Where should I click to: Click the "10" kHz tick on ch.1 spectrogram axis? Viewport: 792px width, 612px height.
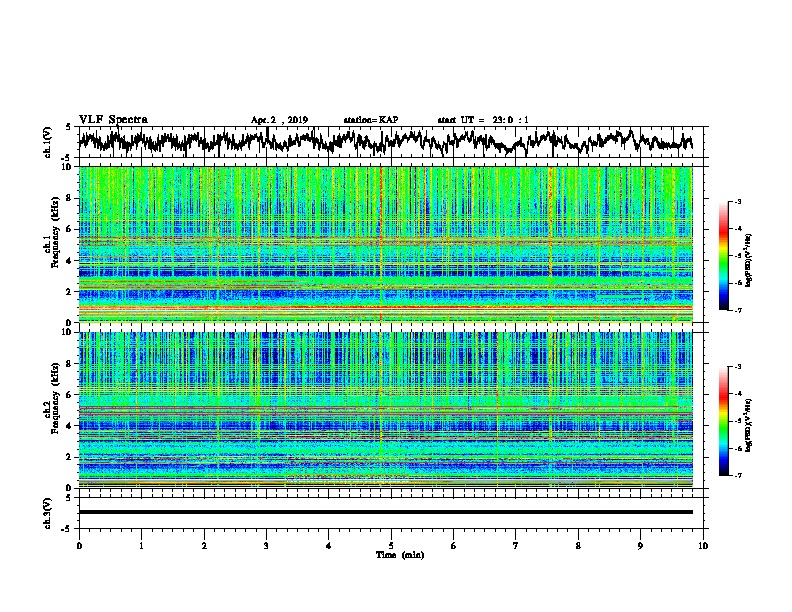tap(68, 167)
